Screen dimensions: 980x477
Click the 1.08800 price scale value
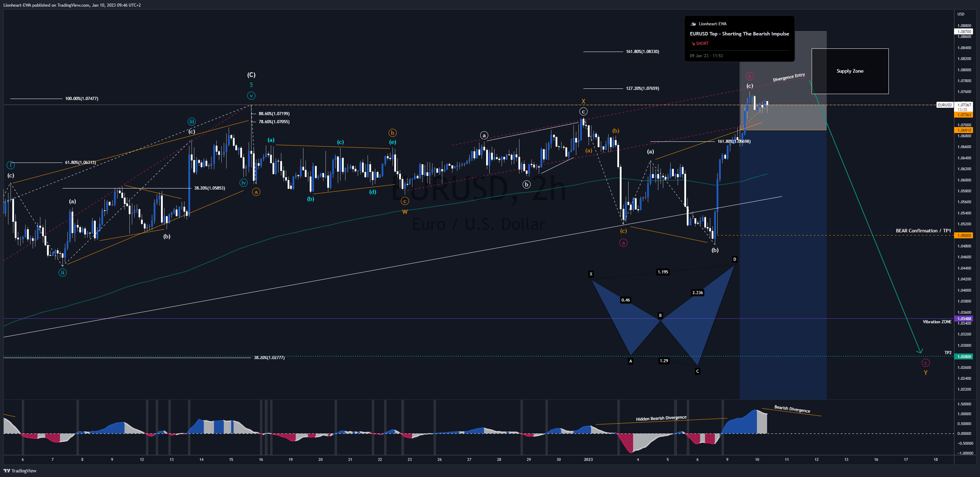pos(964,26)
